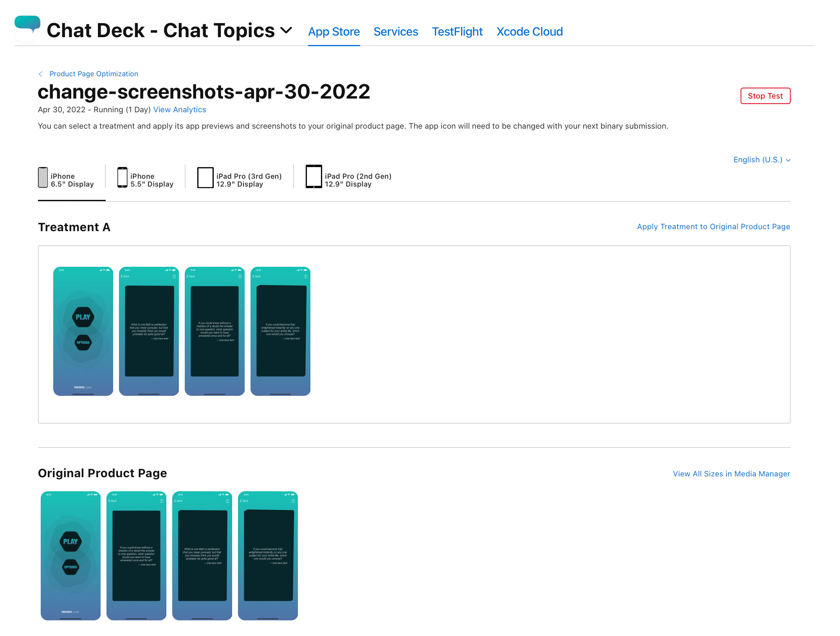The width and height of the screenshot is (840, 636).
Task: Return to Product Page Optimization
Action: pos(94,74)
